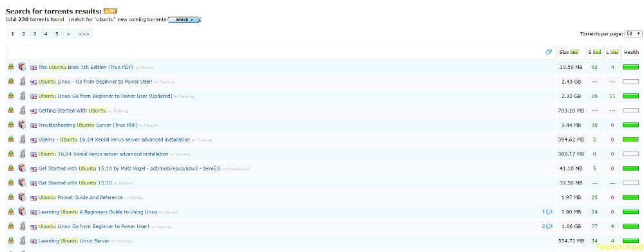This screenshot has height=252, width=644.
Task: Open Get Started with Ubuntu 15.10 by Matt Vogel link
Action: tap(129, 168)
